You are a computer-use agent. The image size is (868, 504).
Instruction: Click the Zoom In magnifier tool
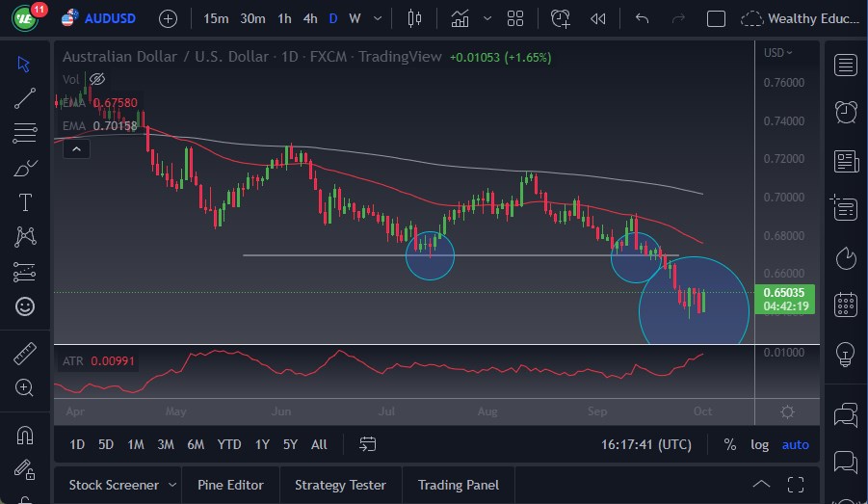point(25,387)
